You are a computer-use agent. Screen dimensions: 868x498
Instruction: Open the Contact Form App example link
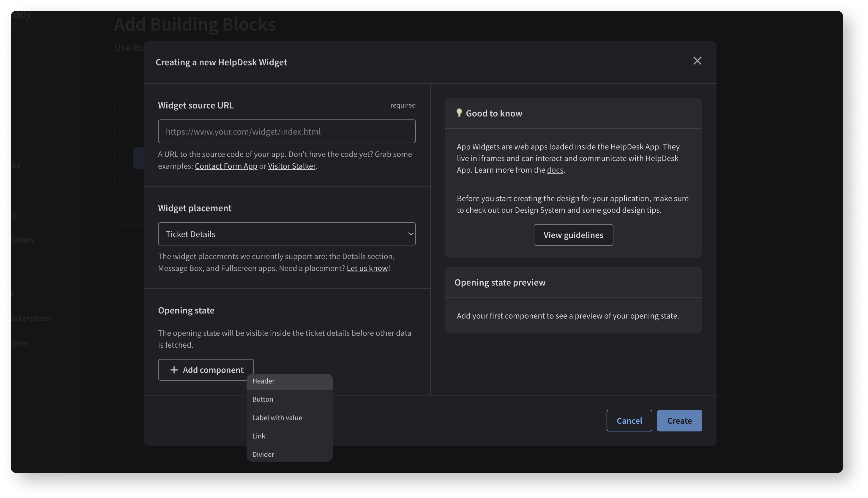coord(226,166)
